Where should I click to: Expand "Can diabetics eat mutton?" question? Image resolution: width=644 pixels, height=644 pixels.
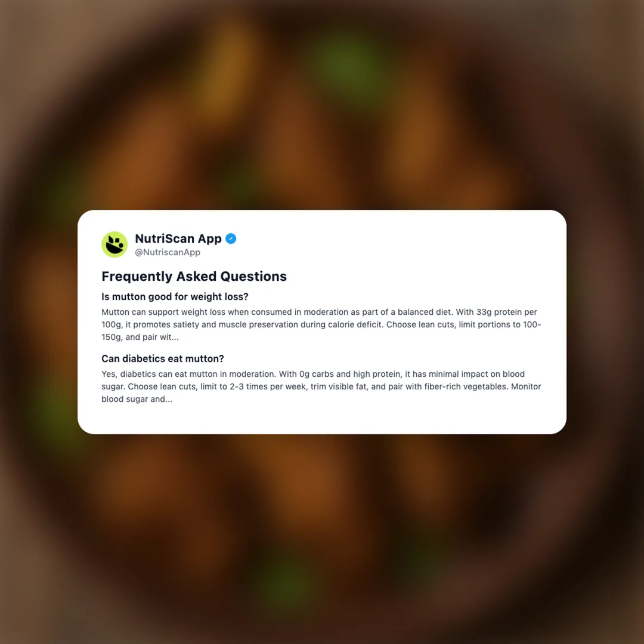click(x=163, y=358)
